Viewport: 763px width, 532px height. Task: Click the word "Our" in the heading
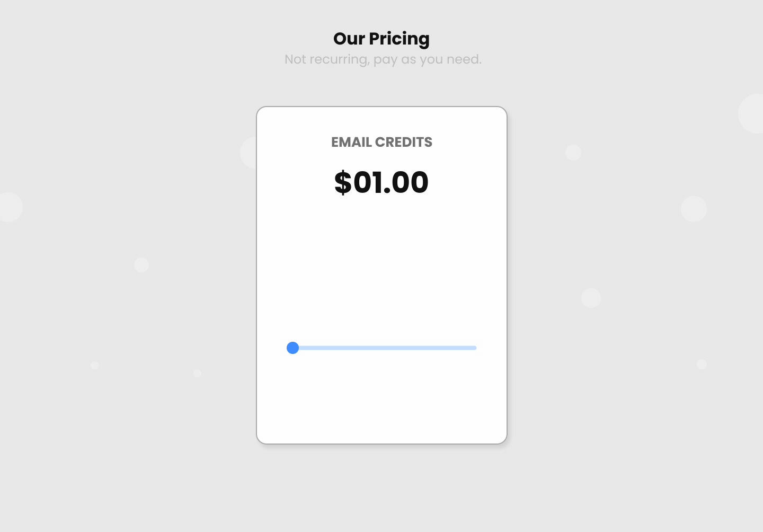click(x=349, y=39)
